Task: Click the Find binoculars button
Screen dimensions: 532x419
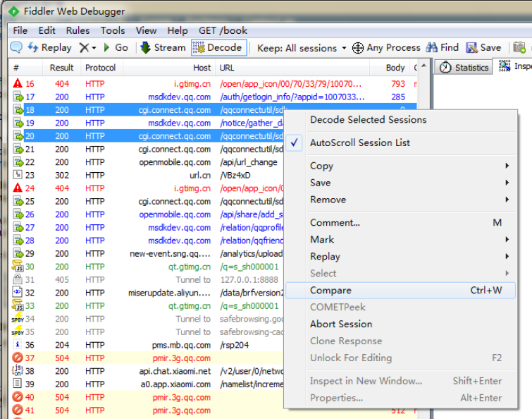Action: coord(443,47)
